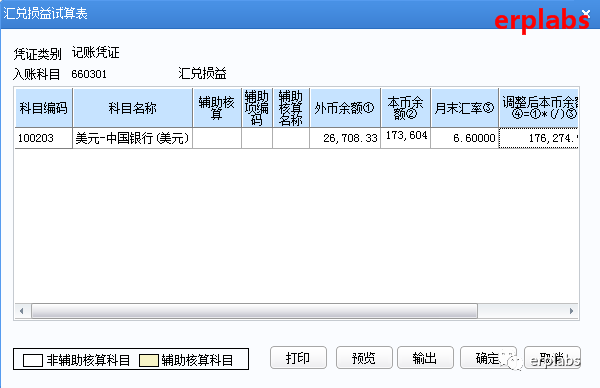Close the 汇兑损益试算表 dialog
The image size is (600, 388).
pyautogui.click(x=586, y=15)
